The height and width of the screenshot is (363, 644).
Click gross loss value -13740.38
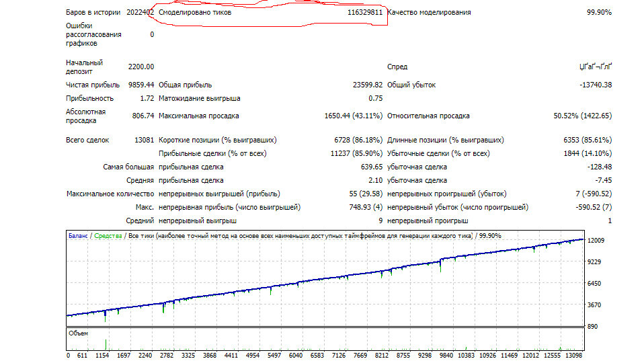(x=596, y=85)
